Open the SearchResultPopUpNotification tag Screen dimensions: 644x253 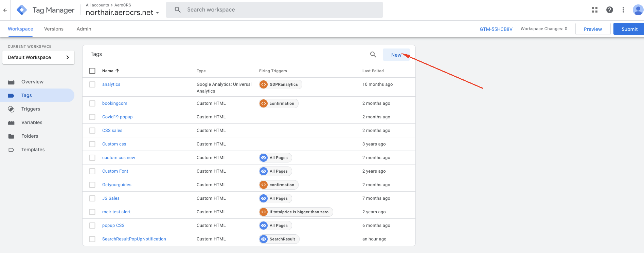[x=134, y=239]
